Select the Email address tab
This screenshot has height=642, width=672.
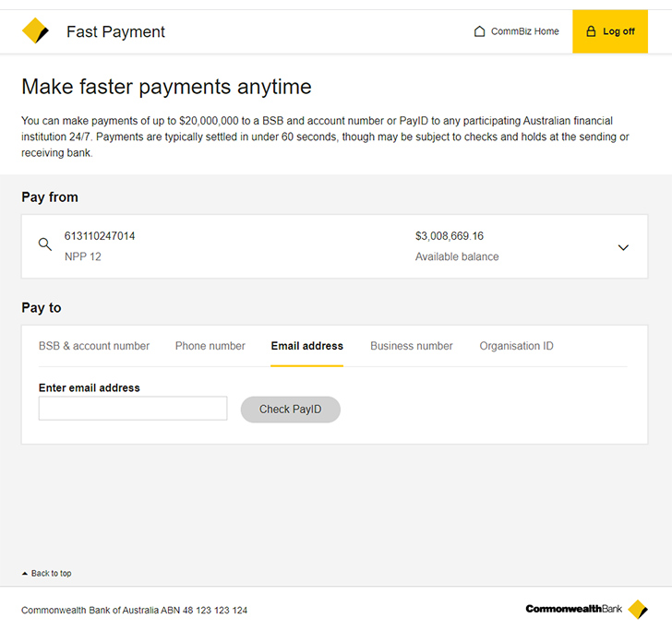[306, 346]
